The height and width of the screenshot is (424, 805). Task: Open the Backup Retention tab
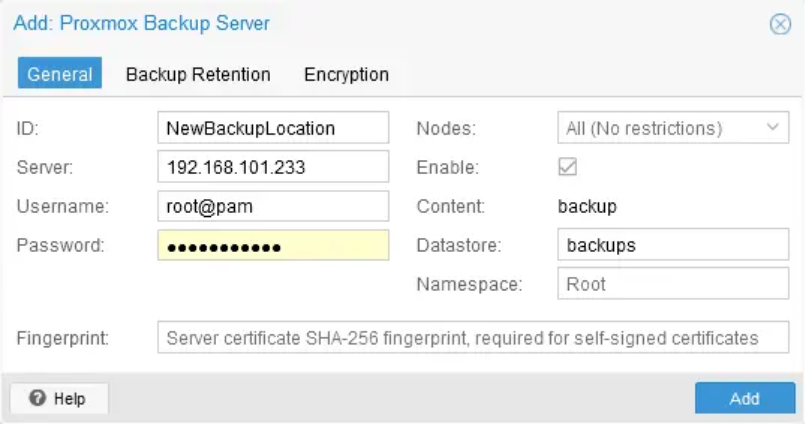click(198, 74)
